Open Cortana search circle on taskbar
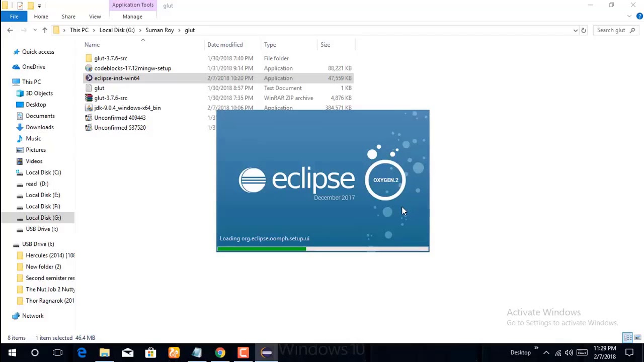This screenshot has height=362, width=644. click(35, 352)
